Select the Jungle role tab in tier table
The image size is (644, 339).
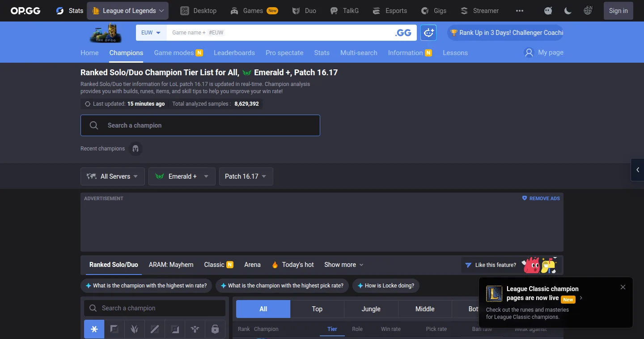click(x=371, y=309)
